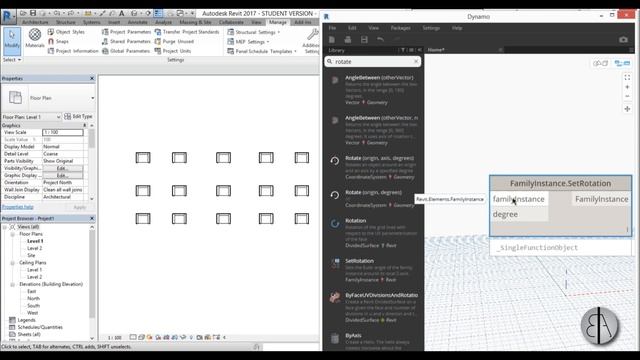Switch to 3D background preview navigation

(600, 63)
